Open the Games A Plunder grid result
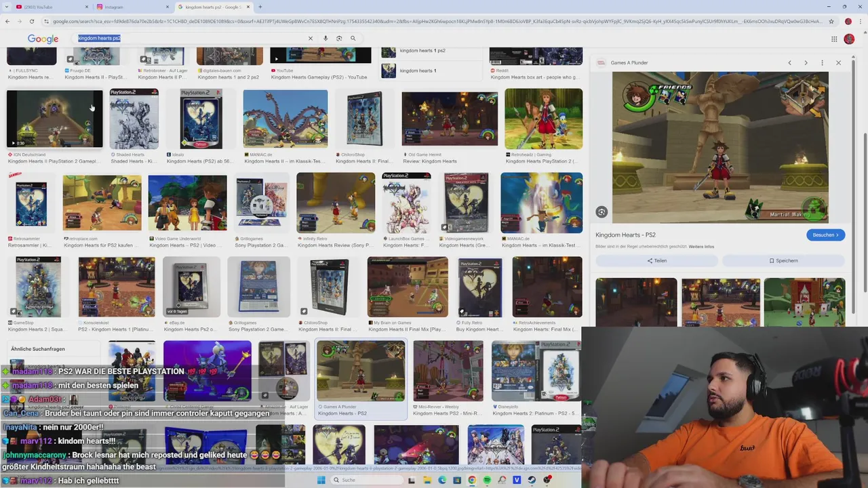Screen dimensions: 868x488 tap(361, 371)
